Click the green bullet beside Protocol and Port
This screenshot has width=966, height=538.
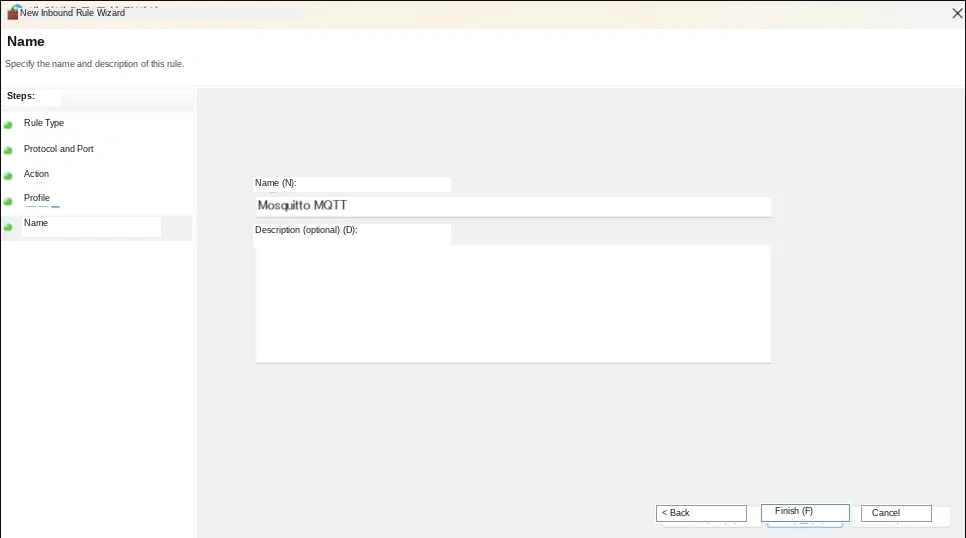tap(8, 150)
